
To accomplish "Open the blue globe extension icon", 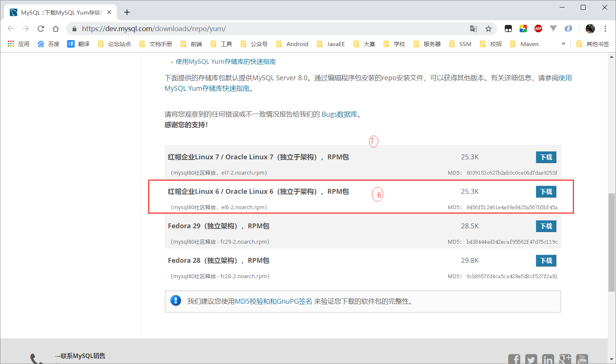I will [x=568, y=28].
